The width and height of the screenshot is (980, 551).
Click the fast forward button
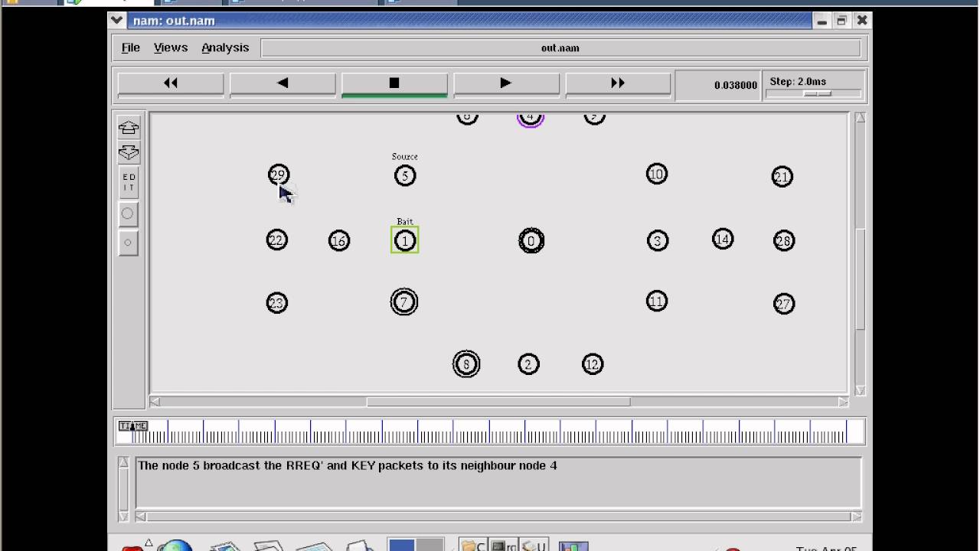click(618, 83)
